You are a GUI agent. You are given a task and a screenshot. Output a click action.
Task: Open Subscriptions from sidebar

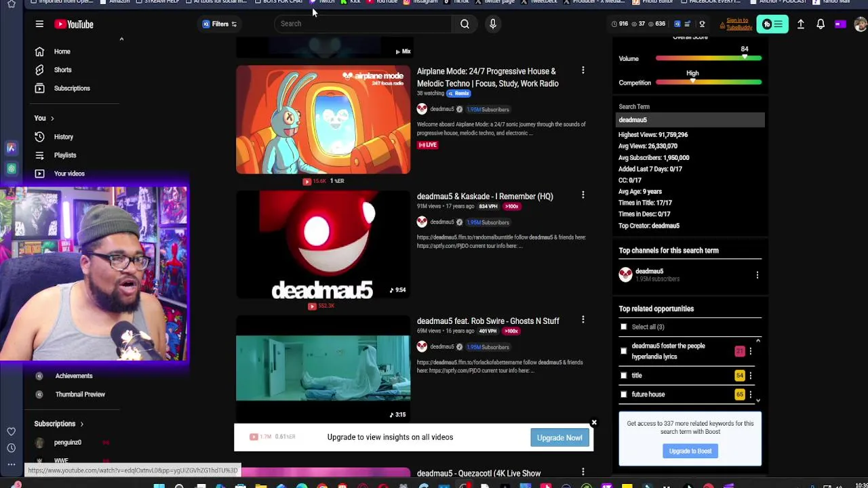72,88
